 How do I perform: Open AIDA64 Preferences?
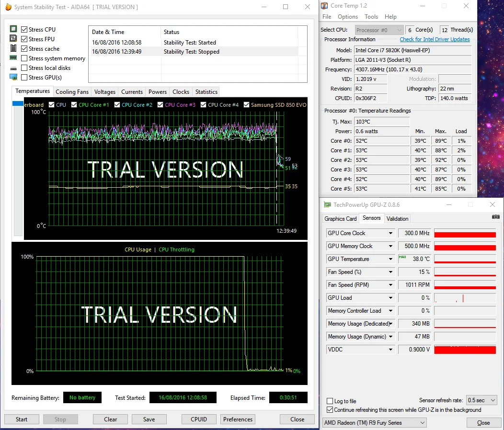click(238, 419)
